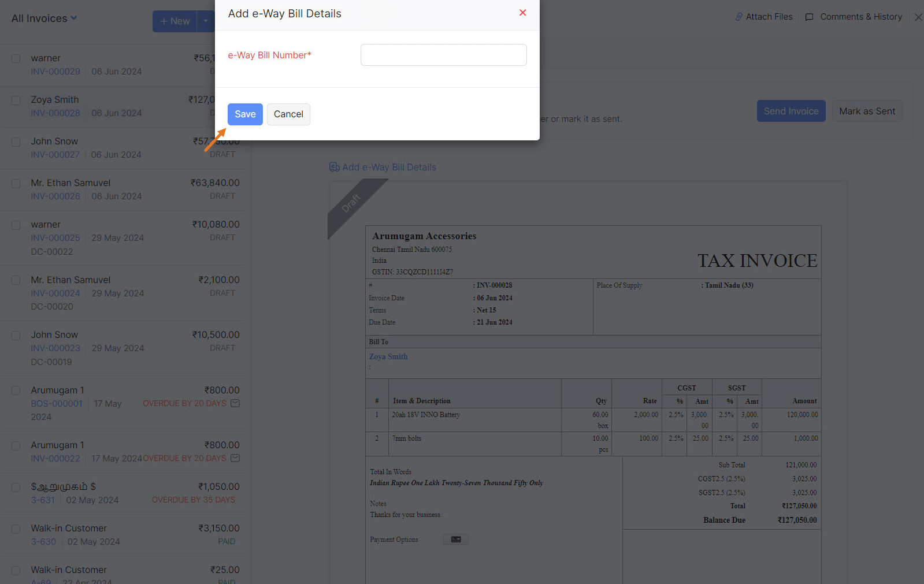Click the payment options card icon

tap(456, 540)
